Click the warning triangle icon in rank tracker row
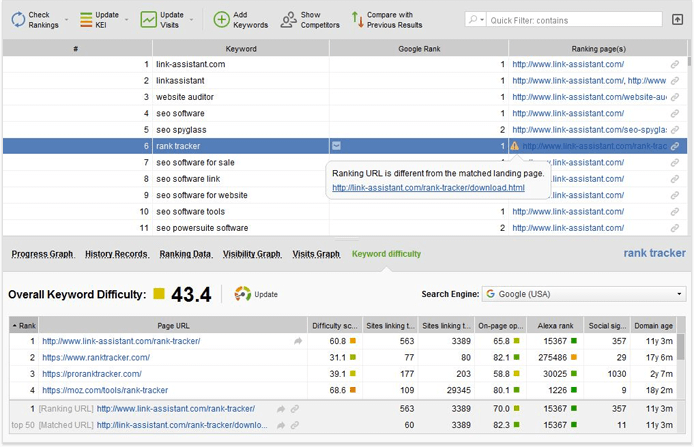 pyautogui.click(x=514, y=146)
